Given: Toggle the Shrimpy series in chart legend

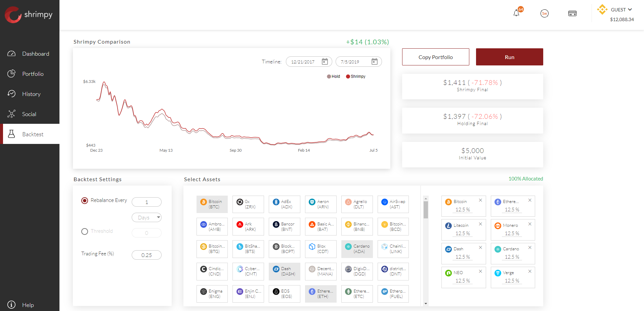Looking at the screenshot, I should point(356,76).
